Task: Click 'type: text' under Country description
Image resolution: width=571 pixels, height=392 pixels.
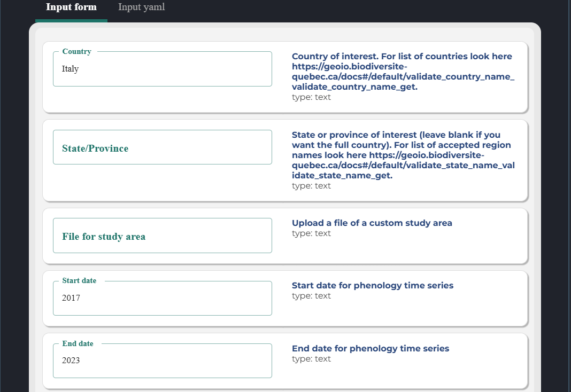Action: 311,97
